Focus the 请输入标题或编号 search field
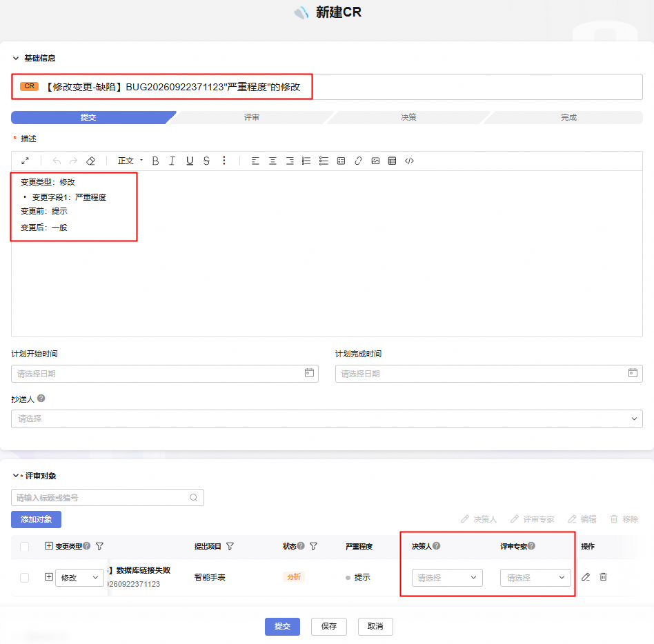The width and height of the screenshot is (654, 644). point(108,498)
